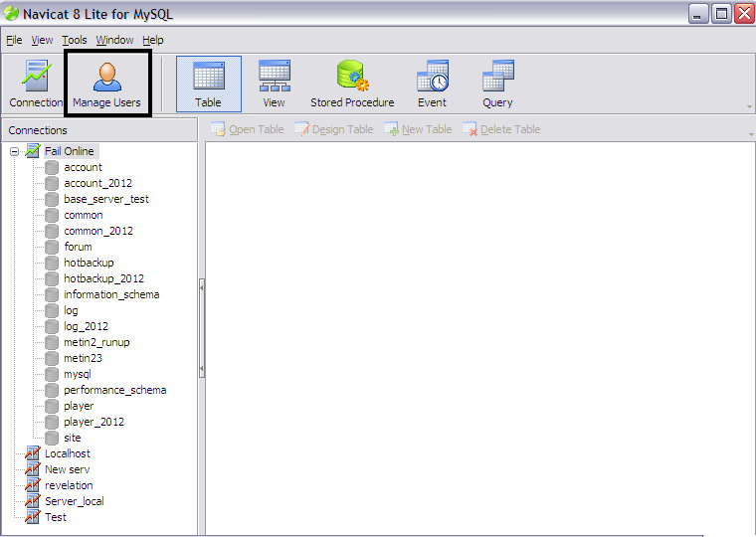Select the metin23 database icon
Image resolution: width=756 pixels, height=537 pixels.
[52, 358]
